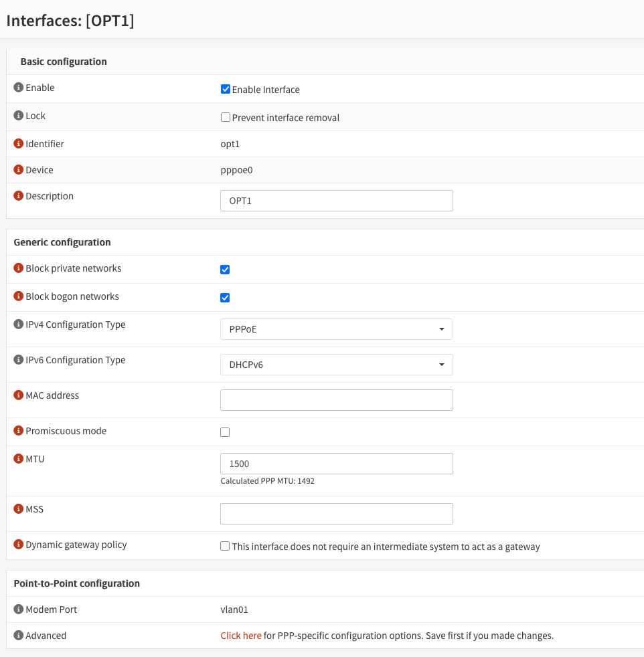Focus the MAC address input field
Image resolution: width=644 pixels, height=657 pixels.
click(336, 400)
